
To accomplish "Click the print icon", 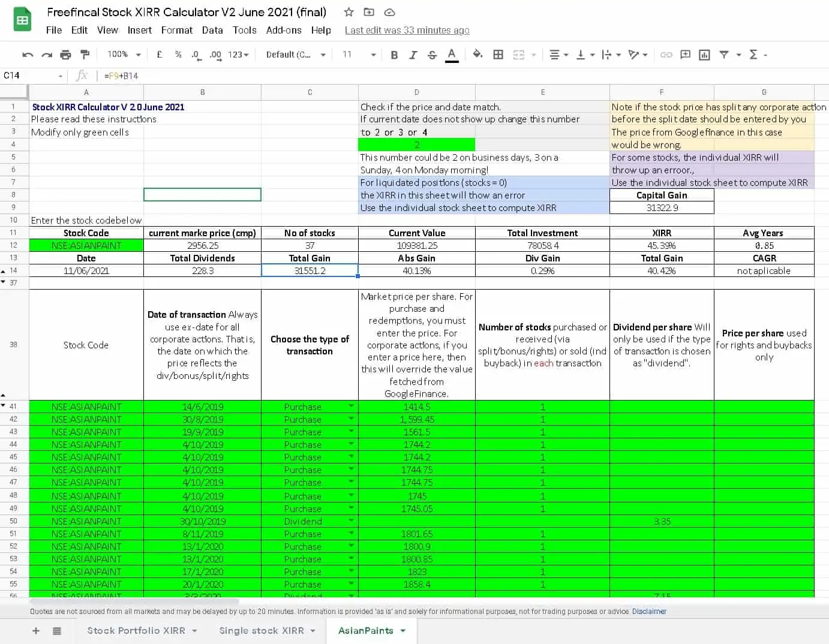I will pos(66,55).
